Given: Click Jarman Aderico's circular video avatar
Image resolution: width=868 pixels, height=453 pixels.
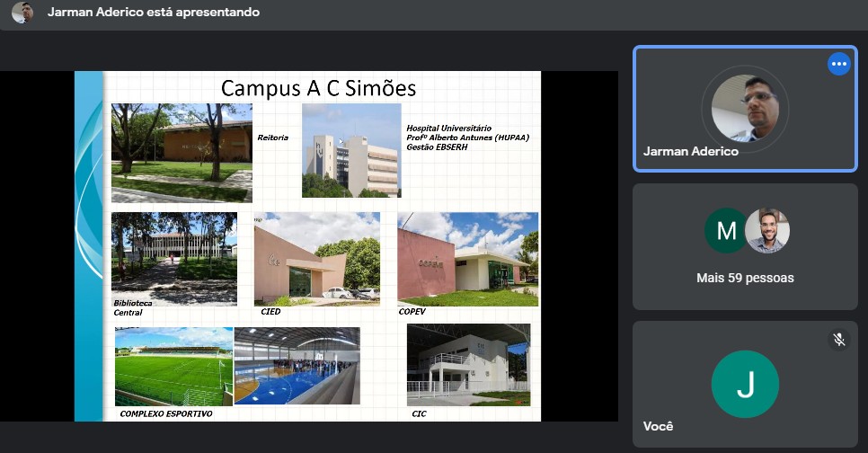Looking at the screenshot, I should click(745, 109).
